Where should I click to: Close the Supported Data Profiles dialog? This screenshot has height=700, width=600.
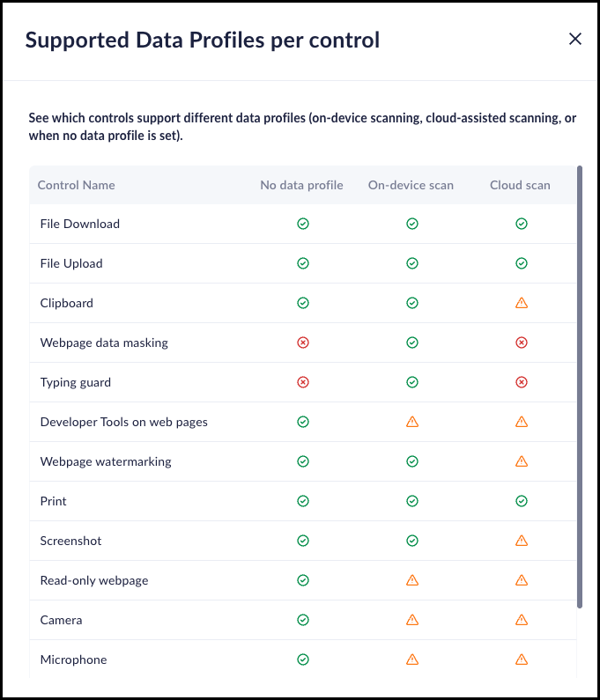coord(575,39)
